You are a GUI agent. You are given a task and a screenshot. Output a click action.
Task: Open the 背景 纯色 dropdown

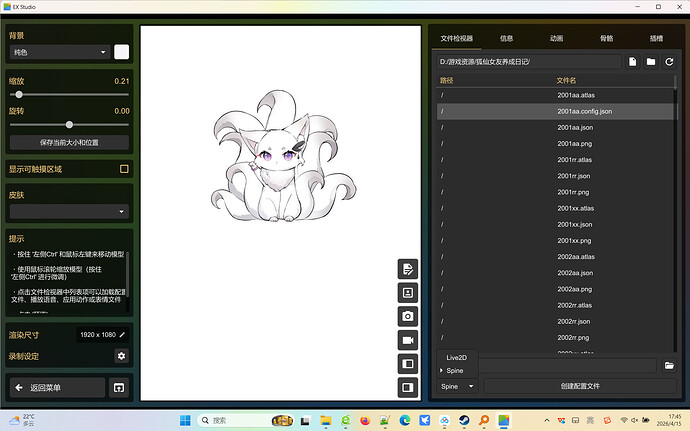(x=59, y=52)
